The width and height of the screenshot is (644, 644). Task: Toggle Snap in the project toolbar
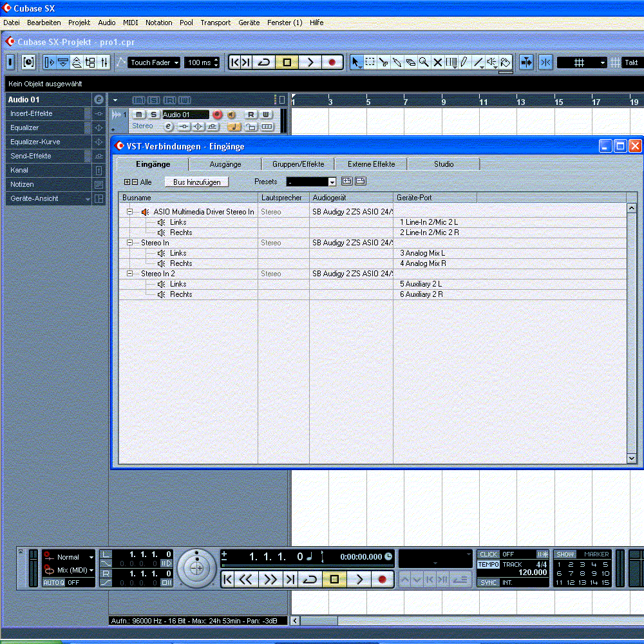coord(545,62)
